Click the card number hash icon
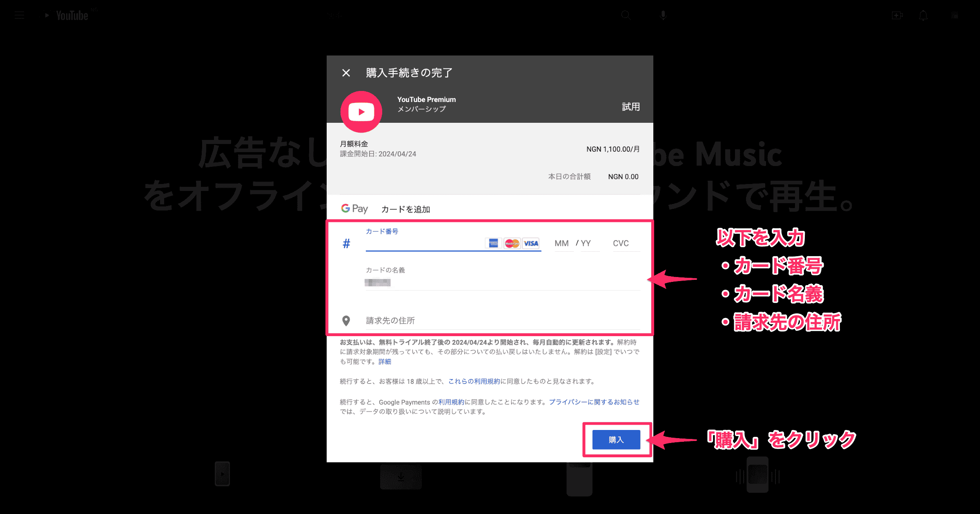 (x=346, y=244)
